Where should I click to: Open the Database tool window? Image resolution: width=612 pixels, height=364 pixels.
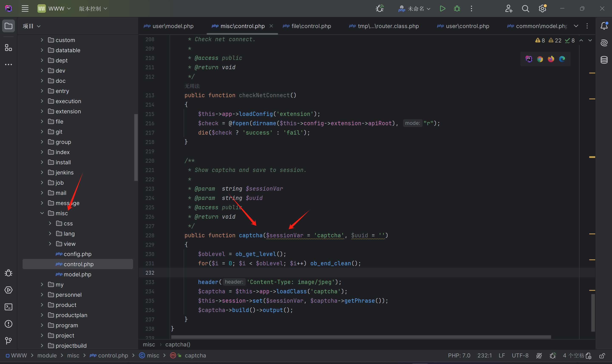[604, 60]
